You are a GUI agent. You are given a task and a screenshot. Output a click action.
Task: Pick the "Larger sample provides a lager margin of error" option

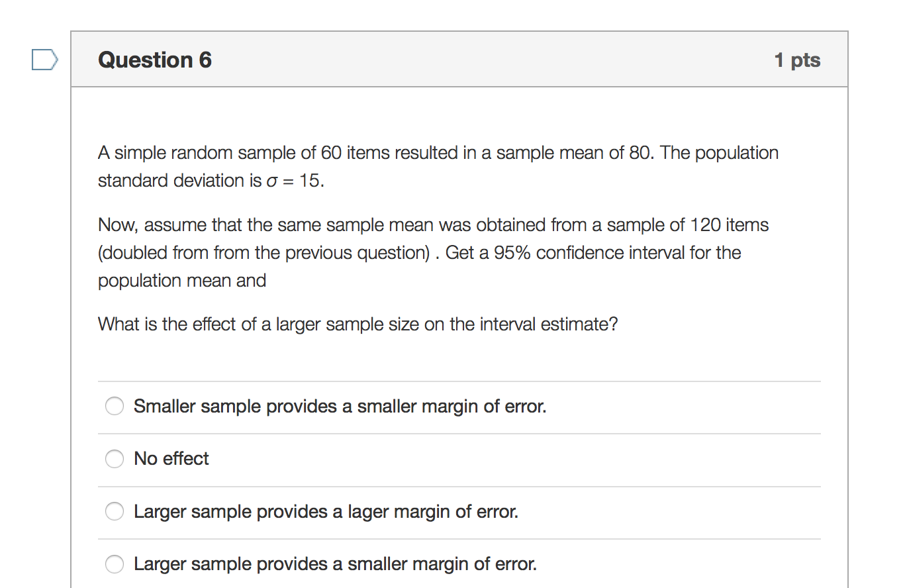(x=114, y=511)
